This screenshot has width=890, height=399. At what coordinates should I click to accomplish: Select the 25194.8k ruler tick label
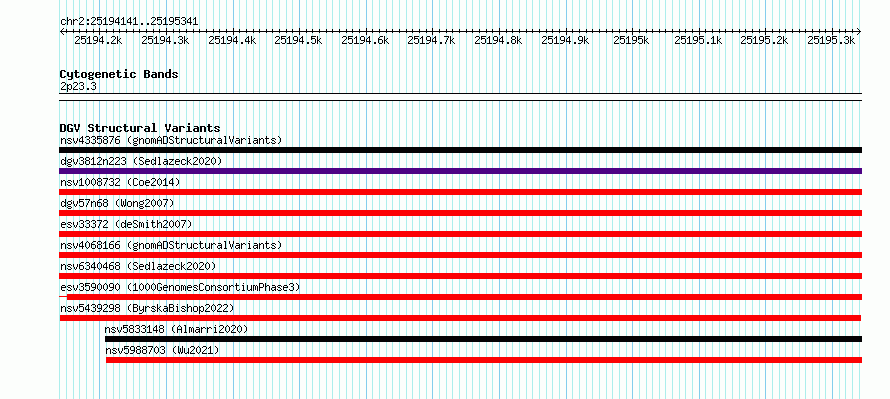[498, 40]
